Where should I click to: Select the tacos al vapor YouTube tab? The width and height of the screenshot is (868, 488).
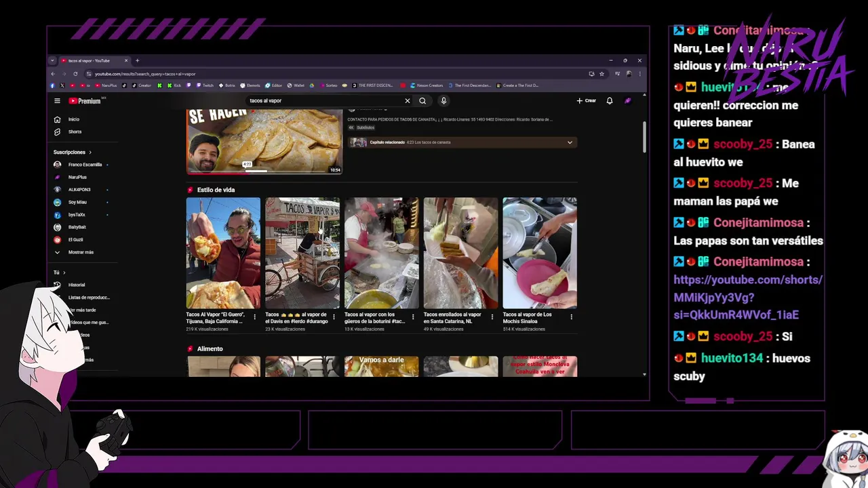point(94,60)
